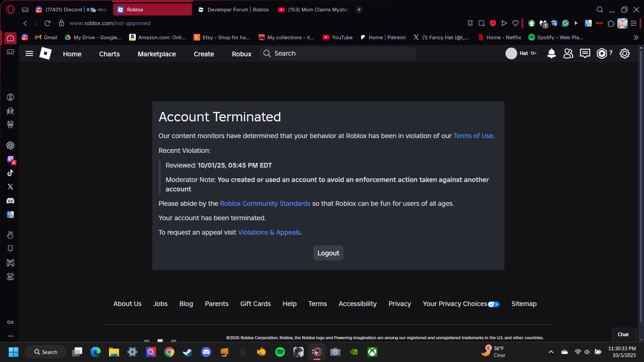Open TikTok in Opera sidebar
This screenshot has height=362, width=644.
click(x=10, y=173)
